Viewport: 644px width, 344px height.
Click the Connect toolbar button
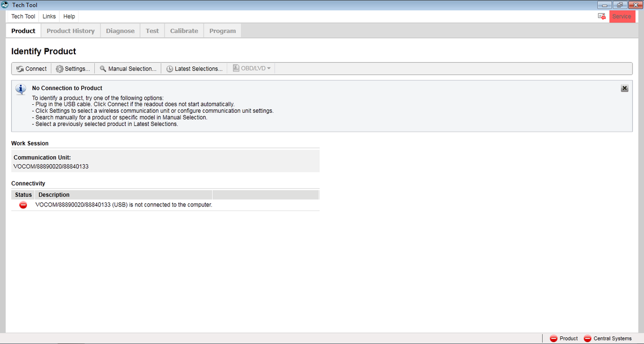[31, 68]
